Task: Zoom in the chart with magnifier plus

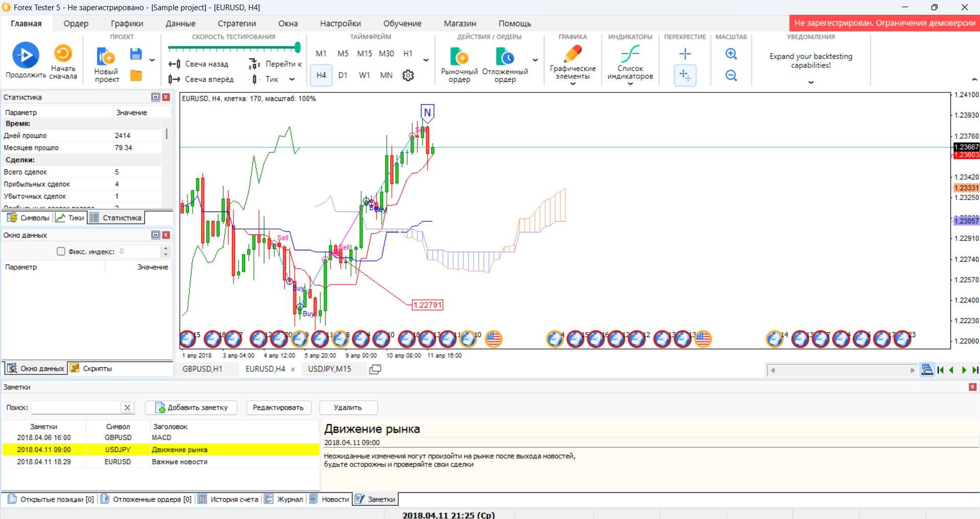Action: click(731, 54)
